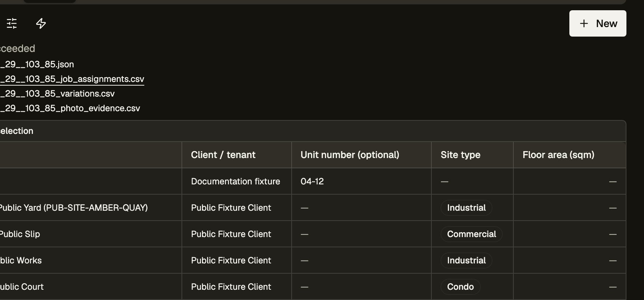
Task: Open the job_assignments.csv file link
Action: (x=72, y=79)
